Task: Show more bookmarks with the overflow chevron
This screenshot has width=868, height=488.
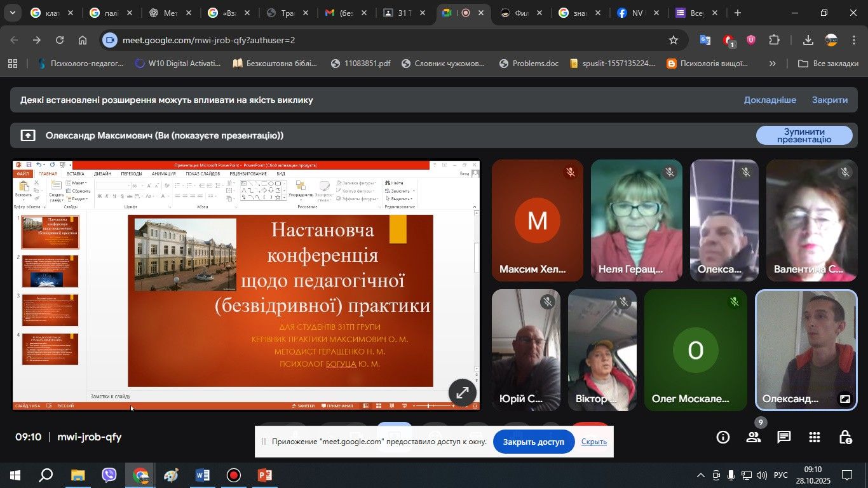Action: (x=773, y=64)
